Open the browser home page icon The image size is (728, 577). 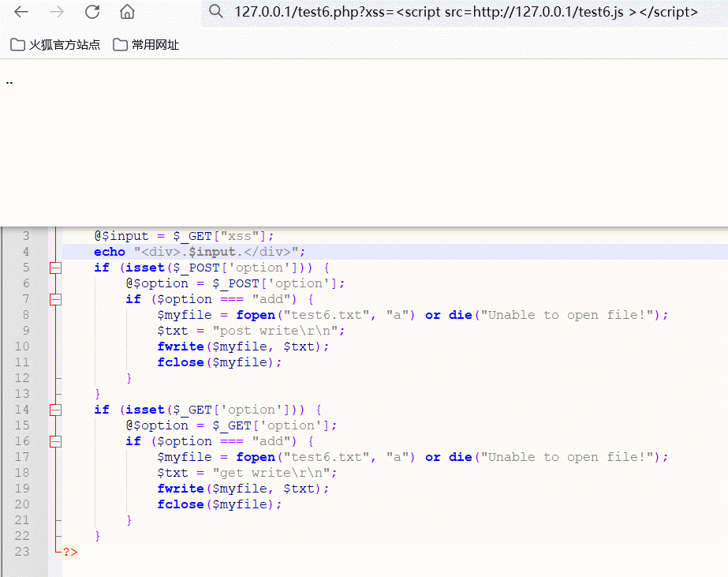(x=127, y=12)
